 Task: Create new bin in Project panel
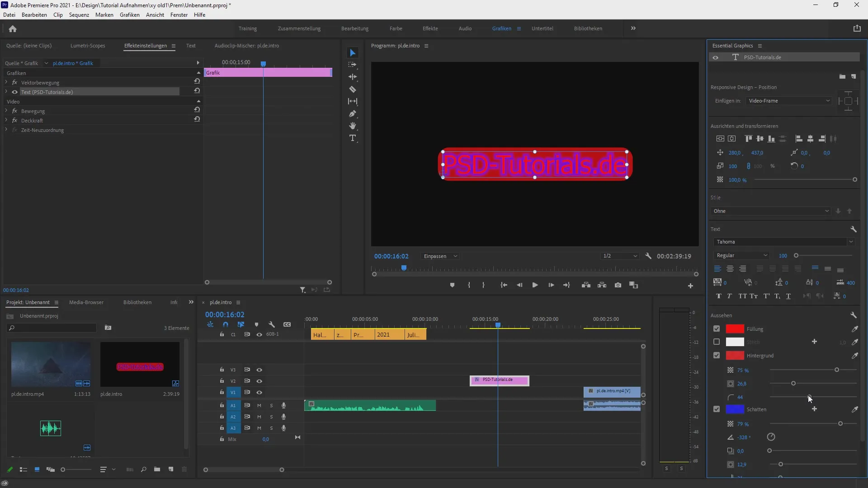click(x=157, y=469)
